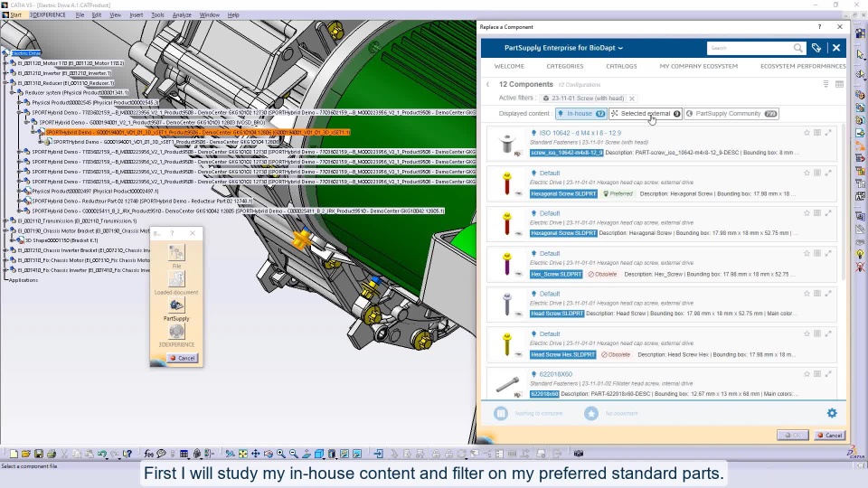Collapse EI_001310_Reducer tree node
The image size is (868, 488).
[x=6, y=83]
